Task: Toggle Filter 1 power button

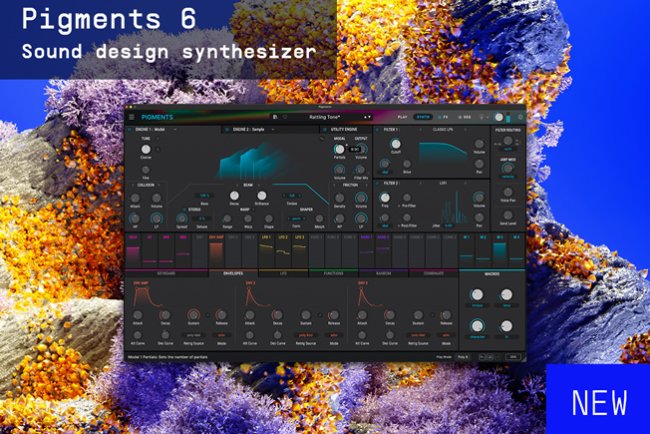Action: coord(378,130)
